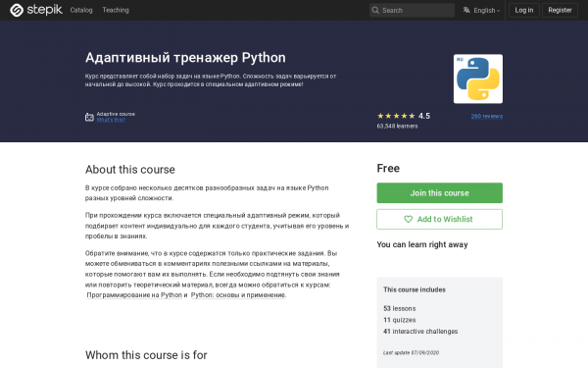Click the 53 lessons entry

400,309
